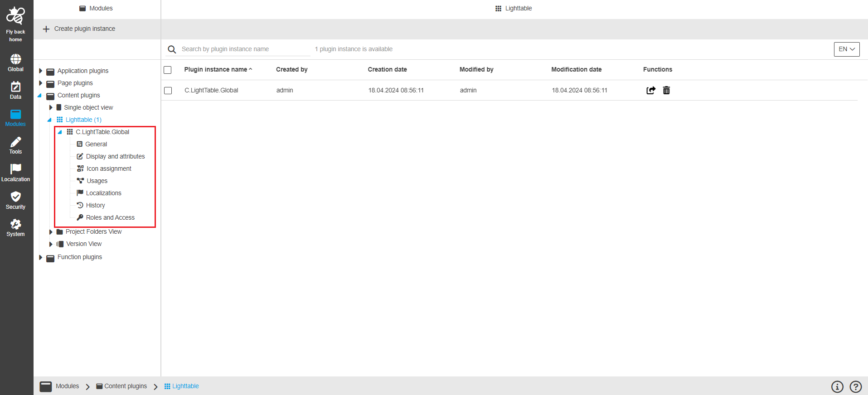This screenshot has height=395, width=868.
Task: Click the '1 plugin instance is available' text
Action: (x=354, y=49)
